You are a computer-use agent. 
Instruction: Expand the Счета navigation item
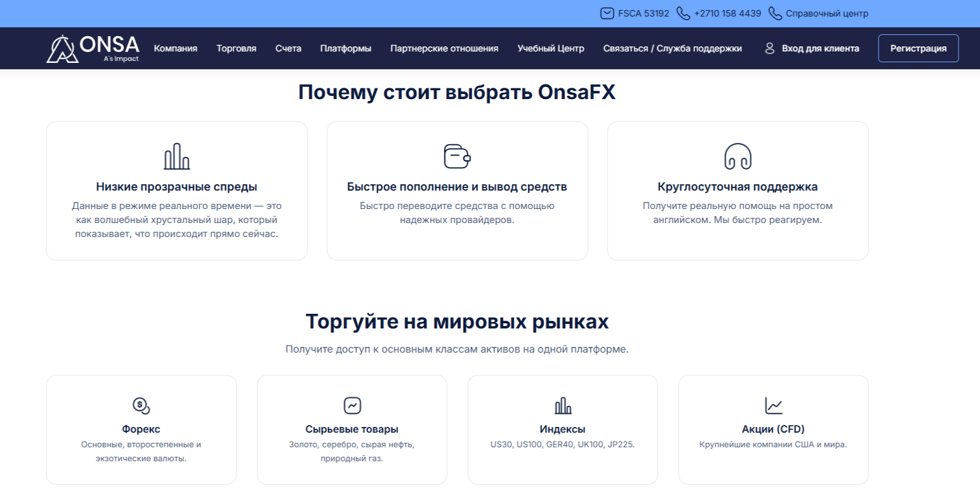(x=288, y=48)
